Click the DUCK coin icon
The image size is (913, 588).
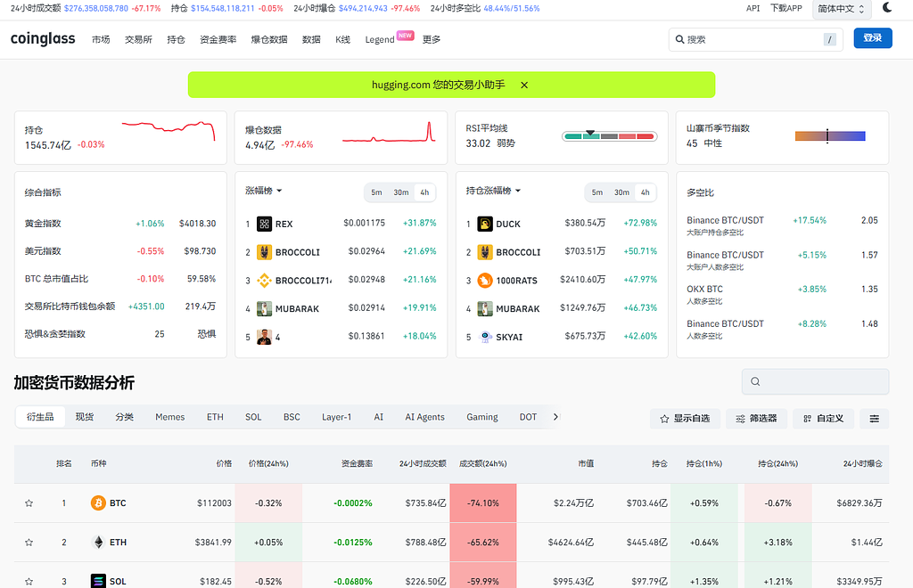point(485,224)
